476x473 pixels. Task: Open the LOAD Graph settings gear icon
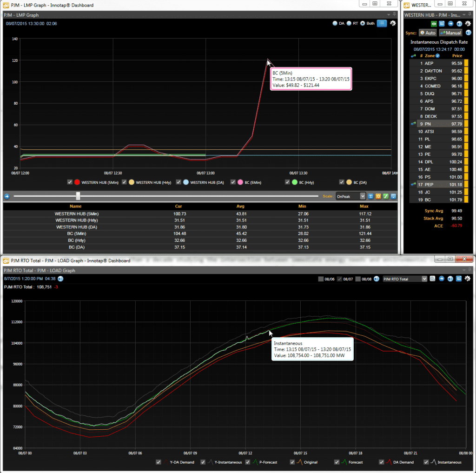[x=468, y=279]
